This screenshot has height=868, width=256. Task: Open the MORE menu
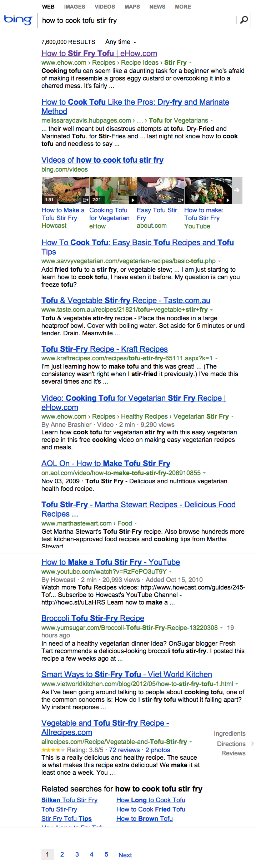[x=183, y=6]
